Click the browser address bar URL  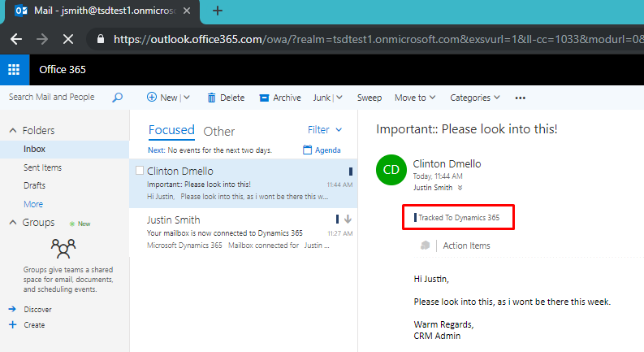(378, 39)
